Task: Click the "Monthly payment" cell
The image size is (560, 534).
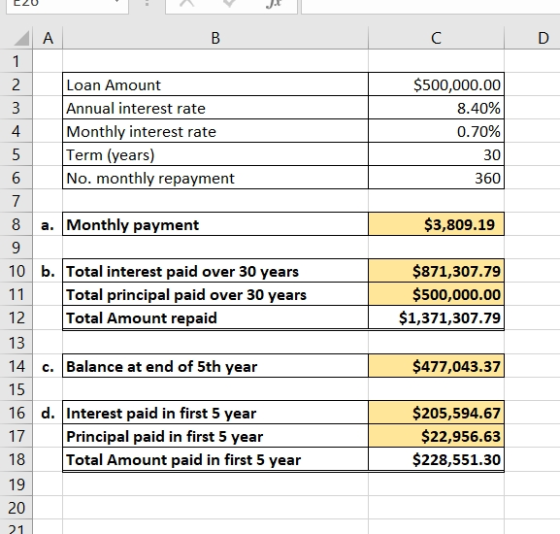Action: (215, 224)
